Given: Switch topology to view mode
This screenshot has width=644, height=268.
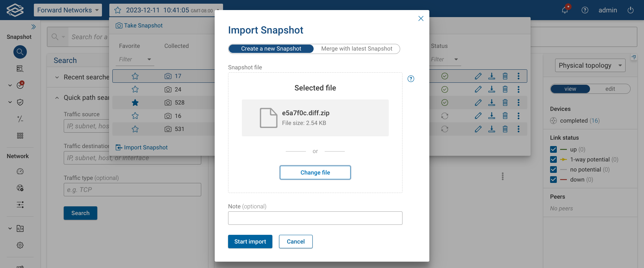Looking at the screenshot, I should coord(570,89).
